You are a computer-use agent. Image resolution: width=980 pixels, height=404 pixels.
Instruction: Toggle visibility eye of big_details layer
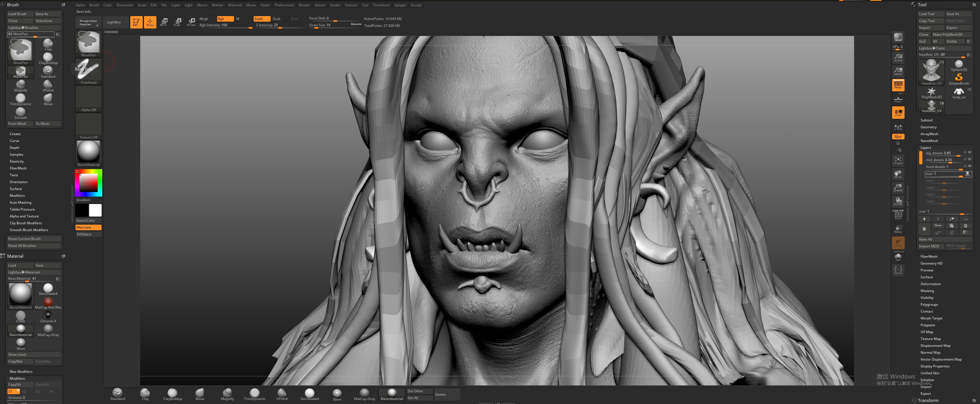coord(969,152)
